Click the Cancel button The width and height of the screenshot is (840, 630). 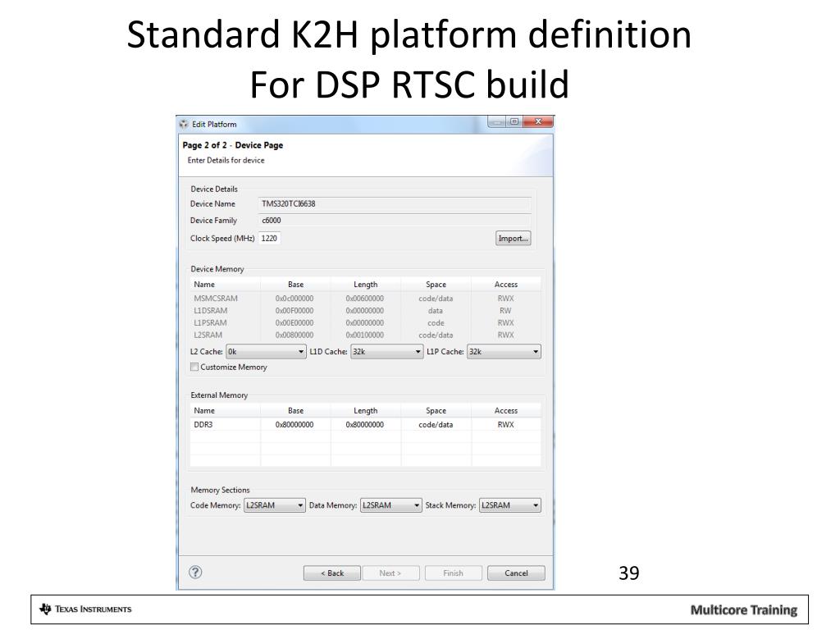[517, 573]
